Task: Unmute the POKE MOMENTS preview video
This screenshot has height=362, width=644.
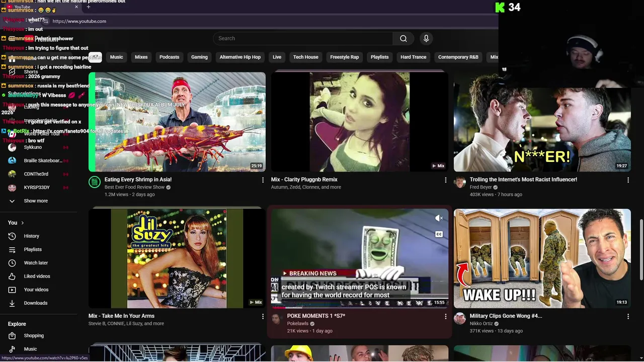Action: point(439,218)
